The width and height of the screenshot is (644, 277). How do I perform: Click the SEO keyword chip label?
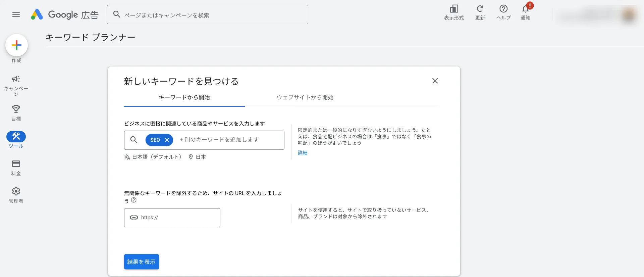(155, 140)
